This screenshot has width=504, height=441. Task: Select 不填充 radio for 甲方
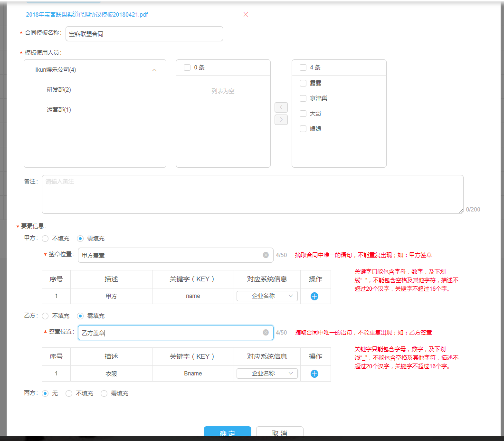click(46, 239)
